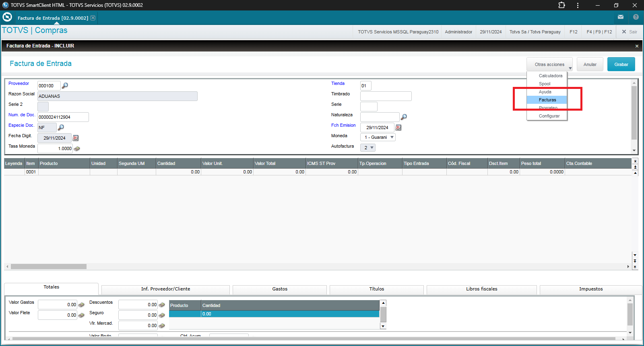Click the Fch Emision date field
The height and width of the screenshot is (346, 644).
[377, 128]
